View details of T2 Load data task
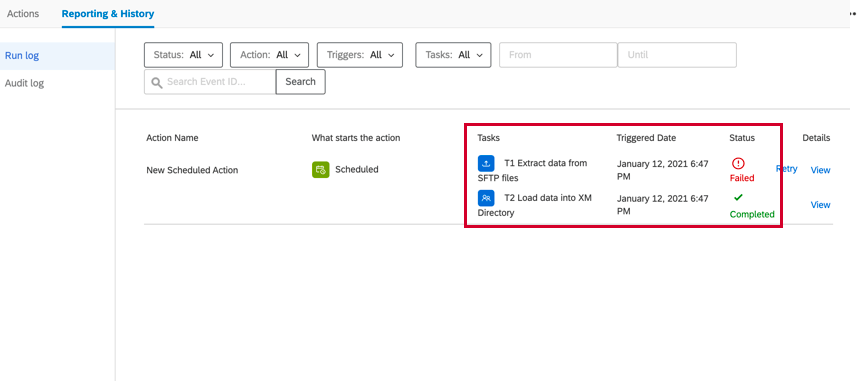This screenshot has width=863, height=381. point(820,205)
